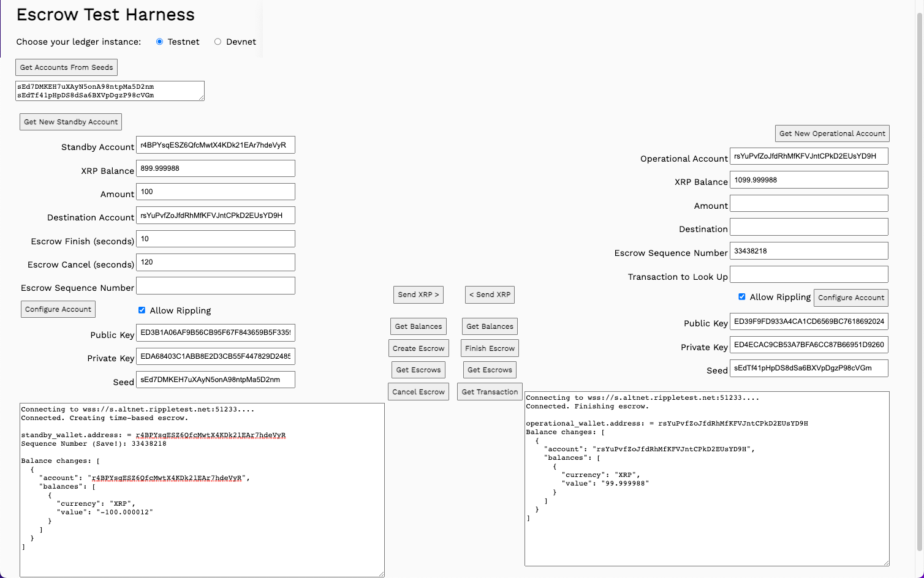Click standby-side Get Escrows button

click(418, 370)
